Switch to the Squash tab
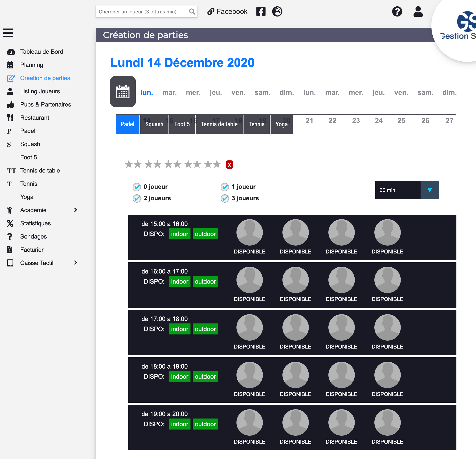Image resolution: width=476 pixels, height=459 pixels. (x=154, y=124)
